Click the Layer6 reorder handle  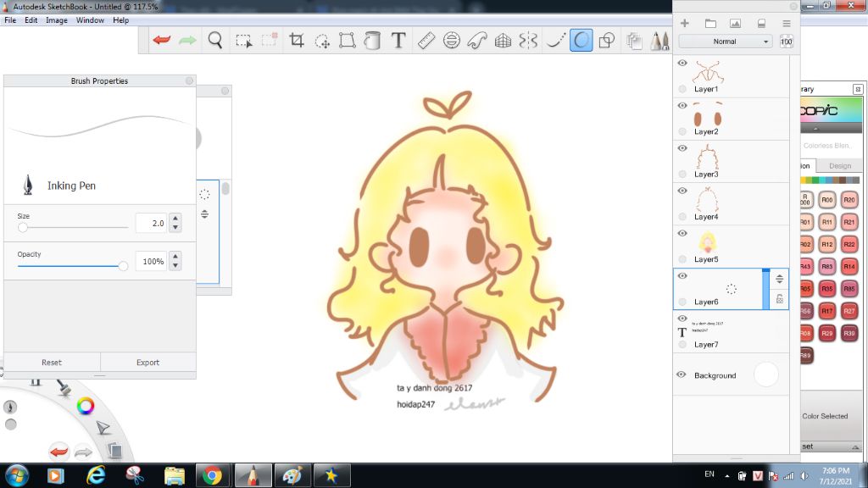(x=780, y=279)
